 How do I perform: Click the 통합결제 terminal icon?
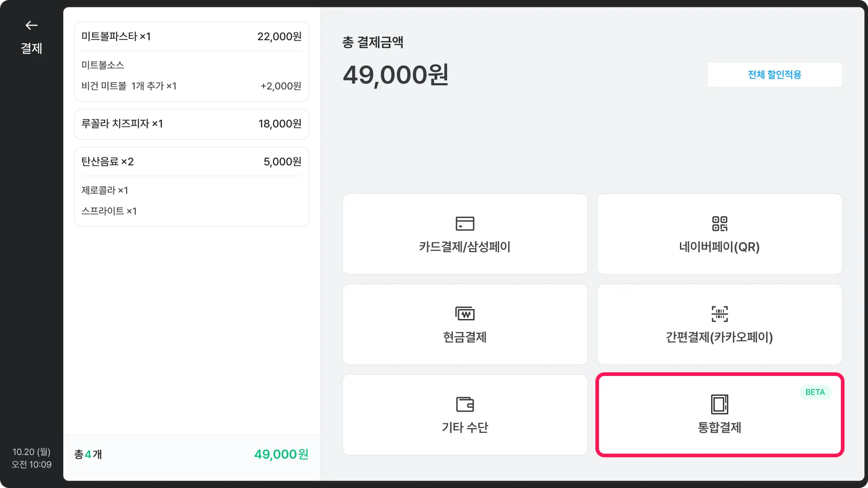(x=719, y=404)
